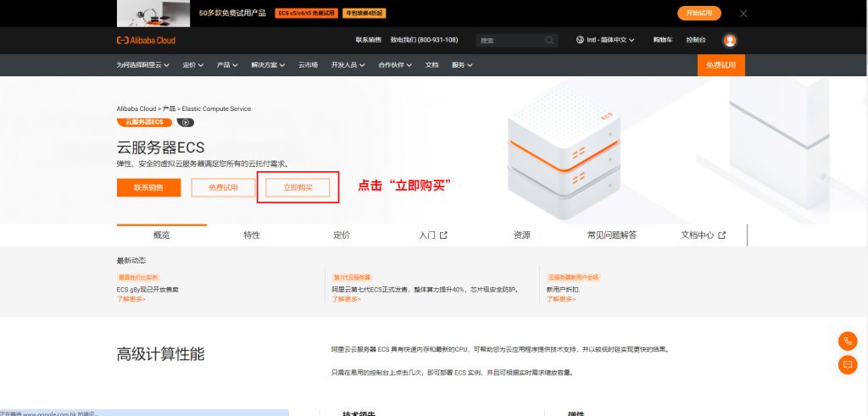The image size is (868, 416).
Task: Open the user account avatar
Action: 730,41
